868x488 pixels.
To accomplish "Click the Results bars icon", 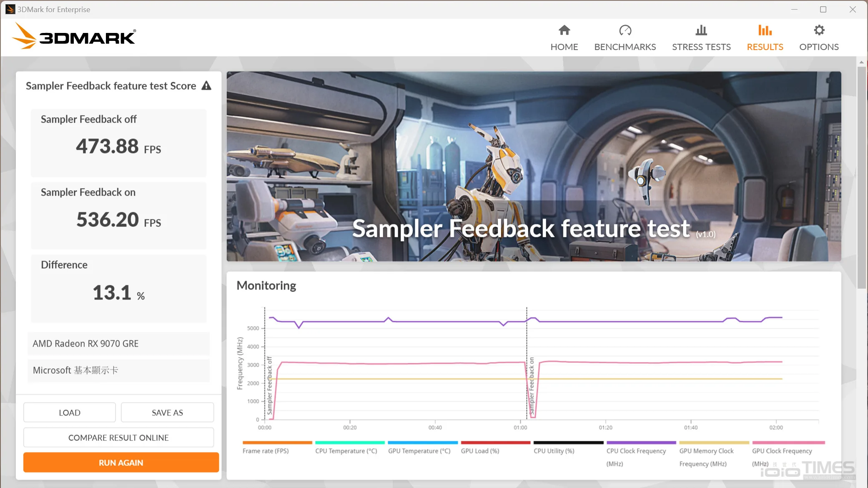I will pos(765,30).
